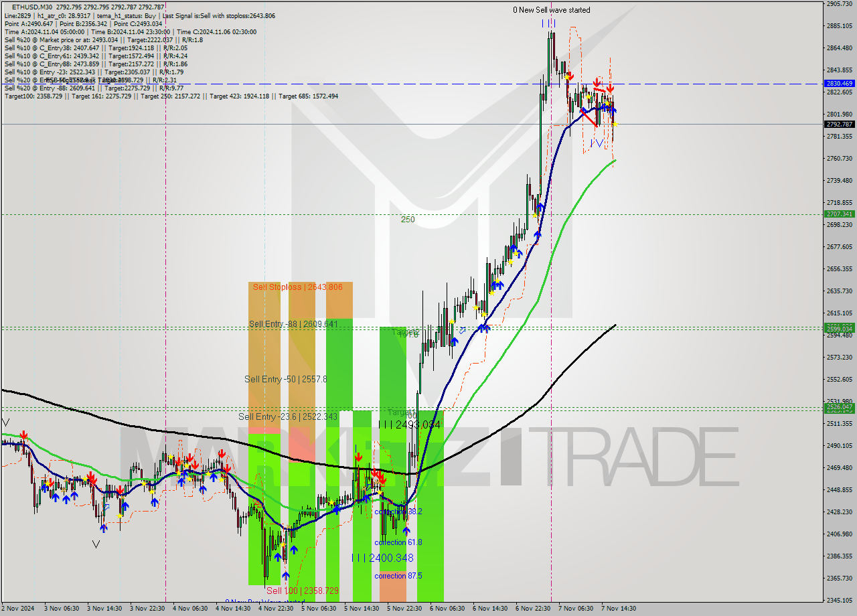The image size is (857, 616).
Task: Click the 'Sell %10 @ C_Entry88' line
Action: pos(96,64)
